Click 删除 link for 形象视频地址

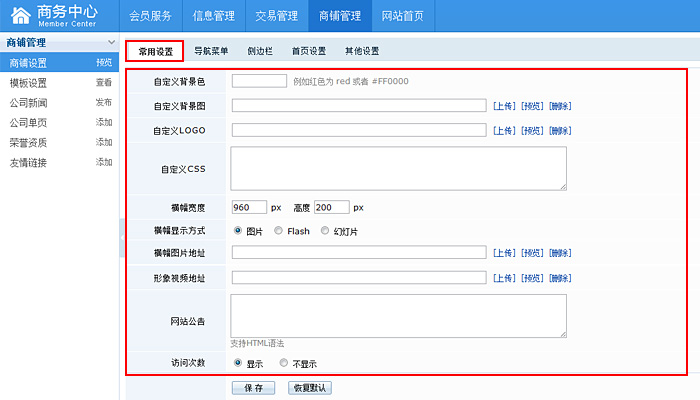coord(561,278)
